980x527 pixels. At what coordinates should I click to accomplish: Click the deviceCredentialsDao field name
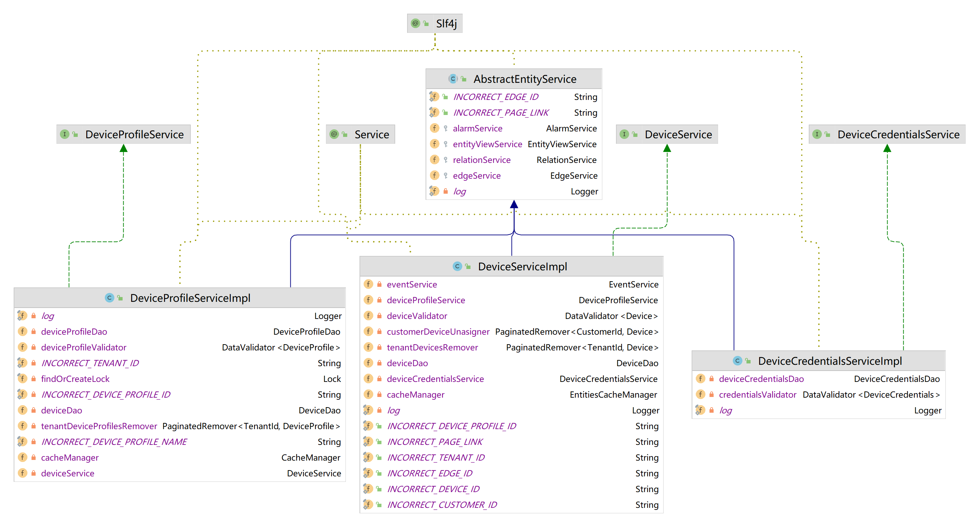761,379
